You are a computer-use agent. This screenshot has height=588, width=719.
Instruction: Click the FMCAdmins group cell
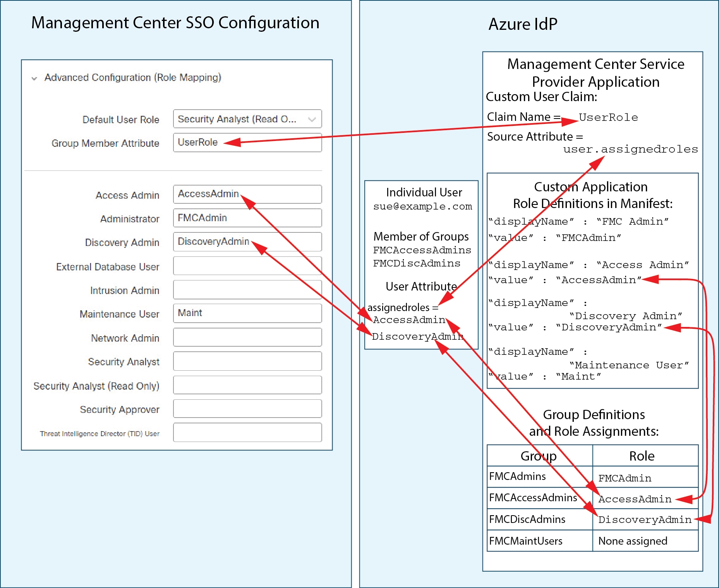coord(540,476)
